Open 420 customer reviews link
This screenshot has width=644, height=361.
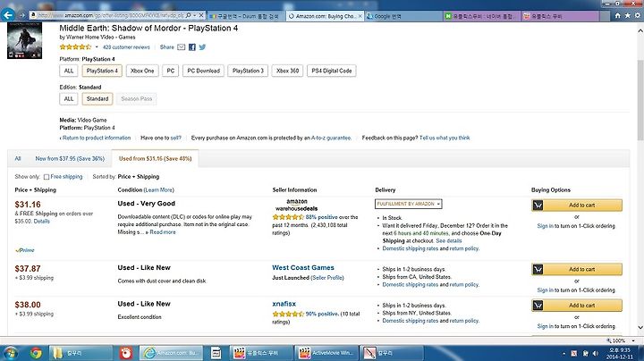[x=126, y=47]
